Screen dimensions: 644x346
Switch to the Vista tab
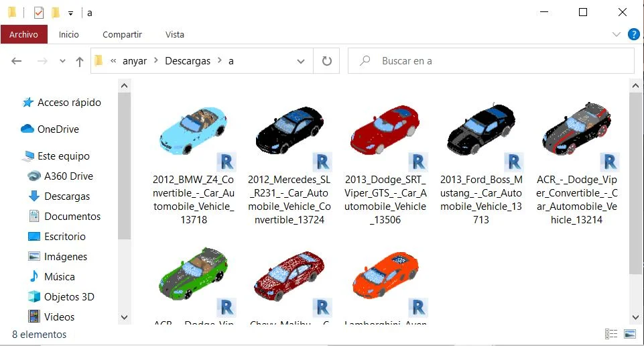[x=175, y=34]
